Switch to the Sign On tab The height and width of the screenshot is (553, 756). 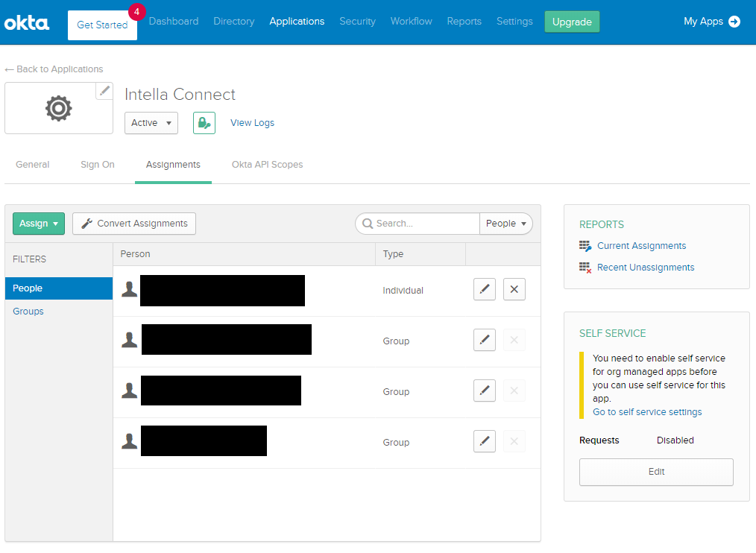(97, 165)
